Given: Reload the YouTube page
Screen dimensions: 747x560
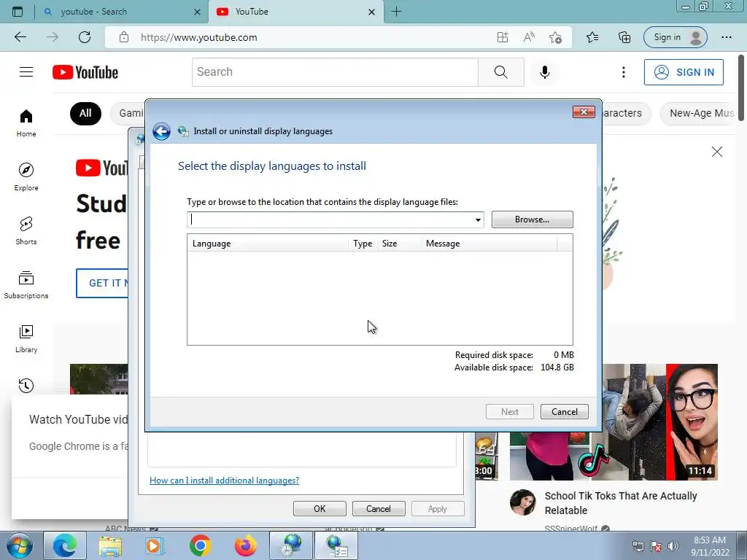Looking at the screenshot, I should pos(85,37).
